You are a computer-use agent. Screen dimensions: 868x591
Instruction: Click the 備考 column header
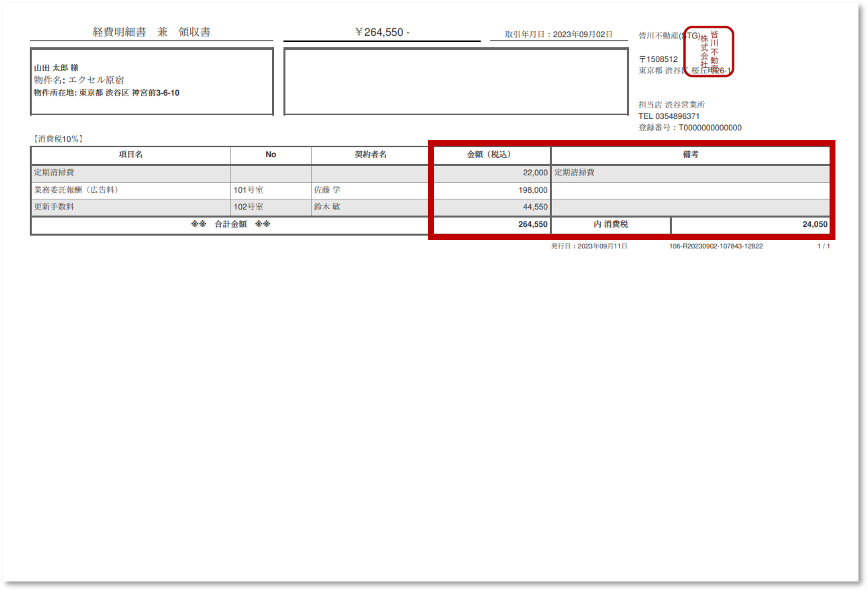click(690, 155)
